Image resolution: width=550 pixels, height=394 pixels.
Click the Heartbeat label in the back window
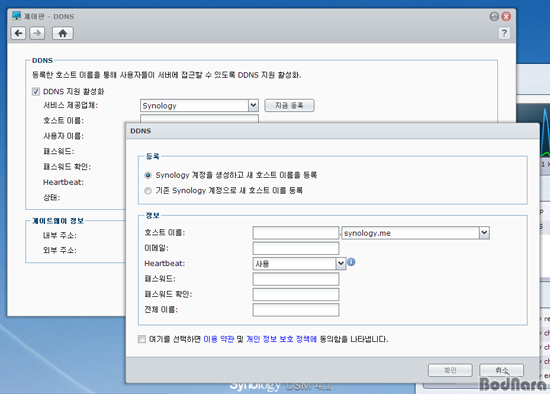point(63,182)
